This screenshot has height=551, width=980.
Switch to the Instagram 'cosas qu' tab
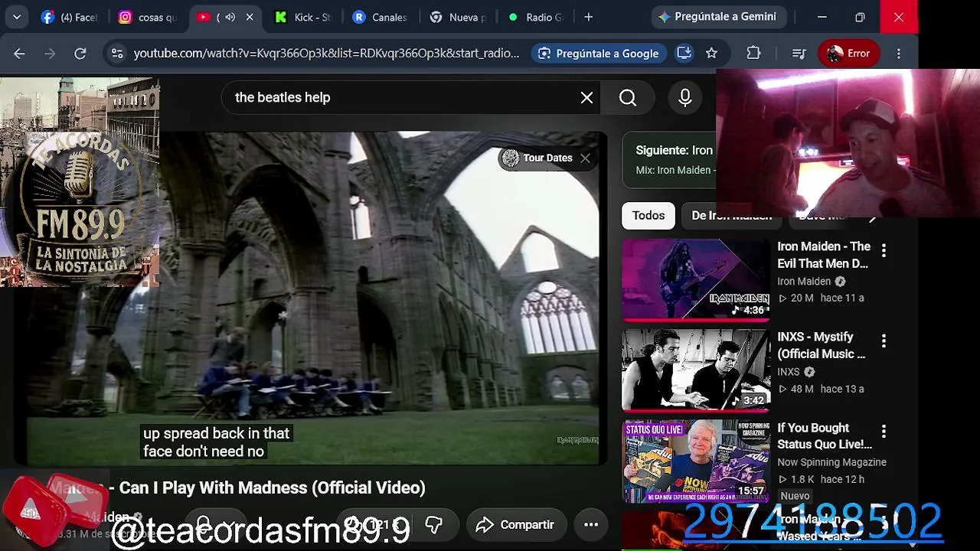[148, 17]
